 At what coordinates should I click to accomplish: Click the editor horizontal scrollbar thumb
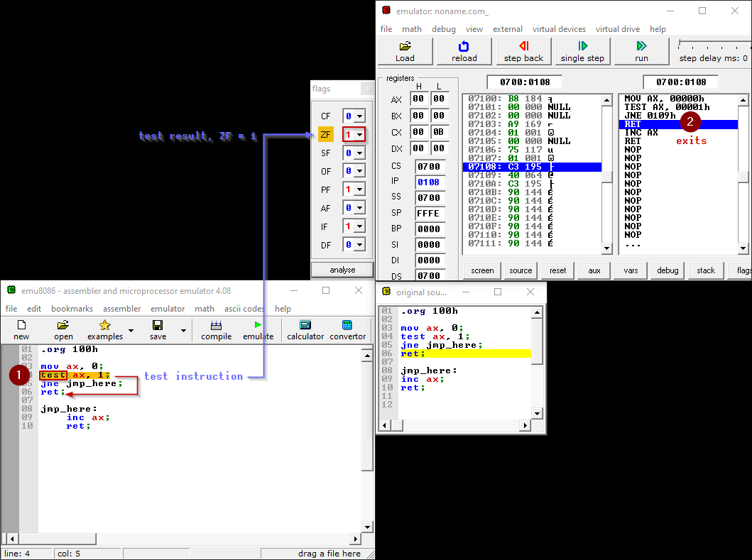coord(58,539)
